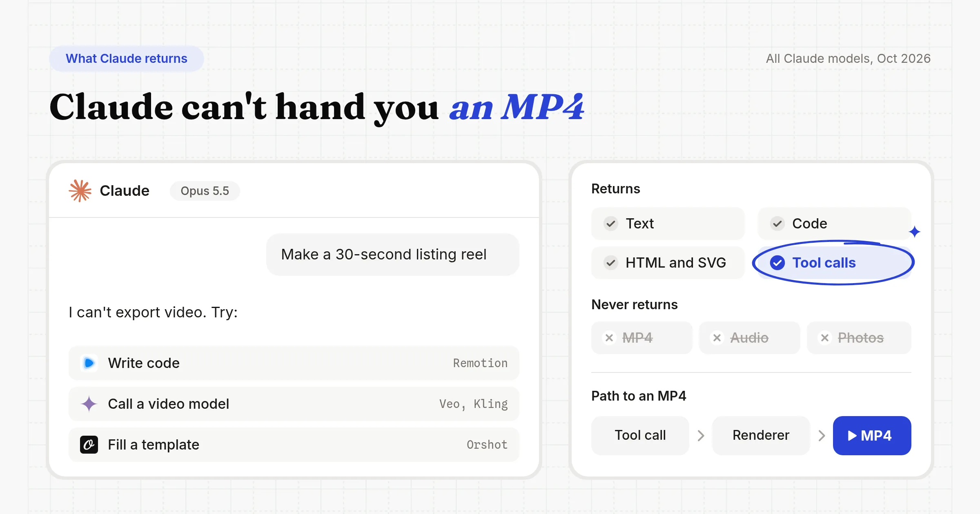Image resolution: width=980 pixels, height=514 pixels.
Task: Click the chevron after Tool call
Action: [701, 436]
